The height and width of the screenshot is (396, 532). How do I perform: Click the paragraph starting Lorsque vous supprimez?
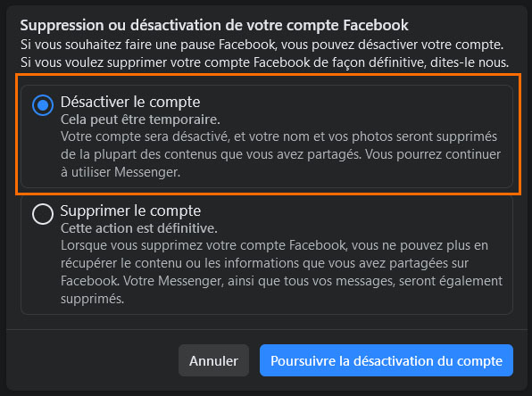pyautogui.click(x=281, y=272)
